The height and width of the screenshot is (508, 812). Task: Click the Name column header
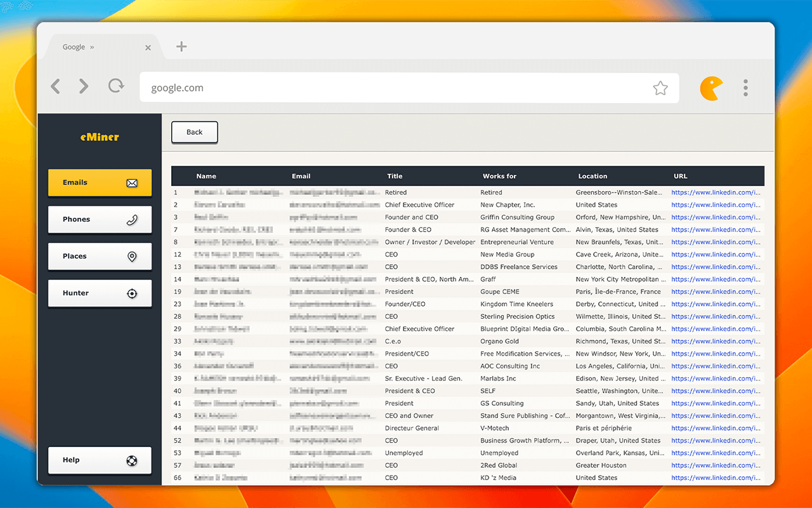point(206,176)
